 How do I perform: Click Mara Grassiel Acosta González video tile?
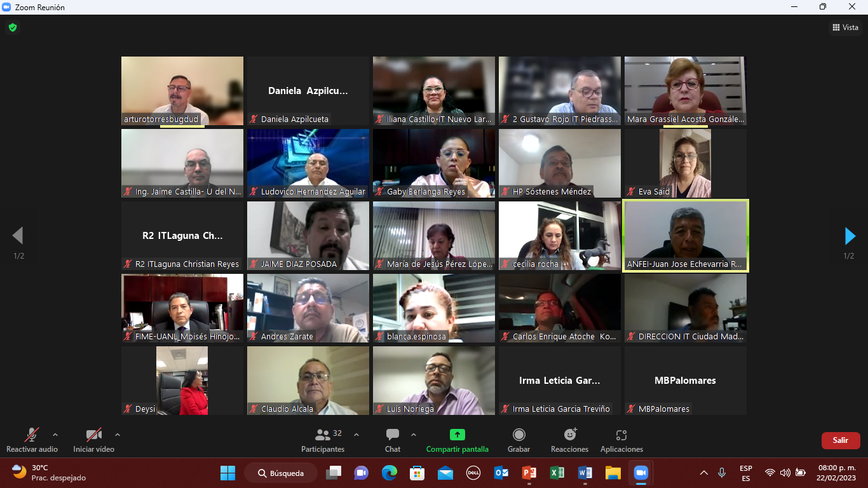tap(686, 91)
